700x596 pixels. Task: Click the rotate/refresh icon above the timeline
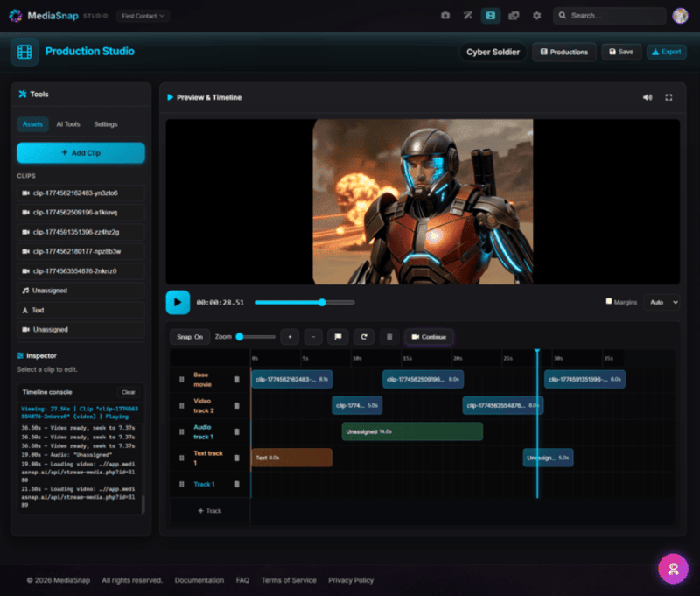pyautogui.click(x=365, y=337)
